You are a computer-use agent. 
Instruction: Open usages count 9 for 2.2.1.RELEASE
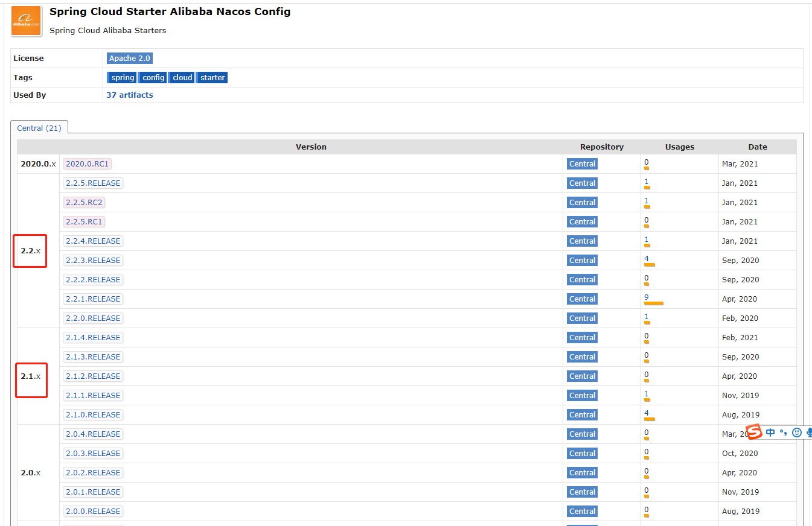tap(647, 297)
